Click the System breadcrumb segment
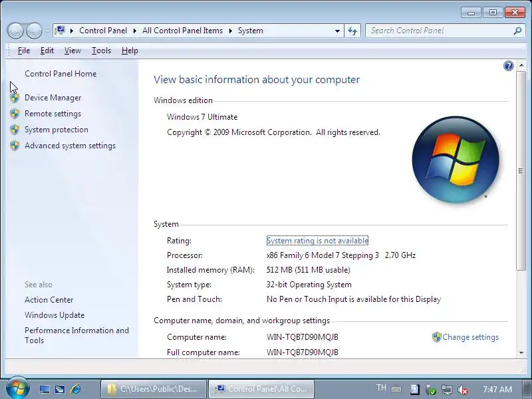This screenshot has height=399, width=532. (251, 31)
